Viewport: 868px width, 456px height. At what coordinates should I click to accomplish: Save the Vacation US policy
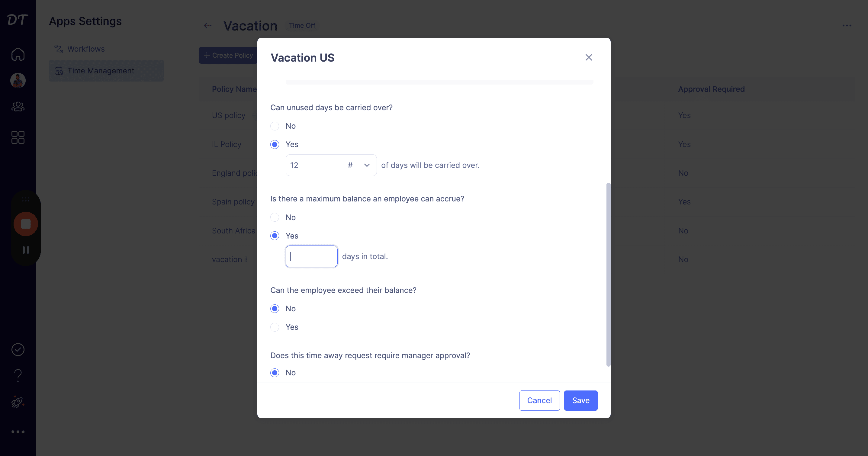click(x=580, y=400)
